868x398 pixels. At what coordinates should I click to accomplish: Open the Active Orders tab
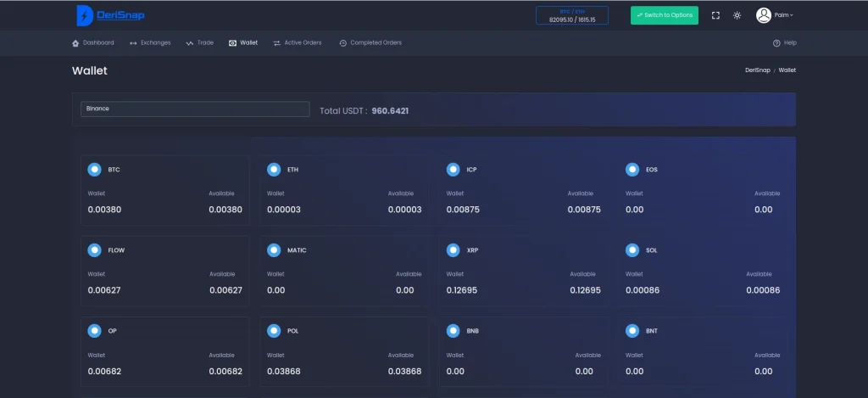pos(298,42)
